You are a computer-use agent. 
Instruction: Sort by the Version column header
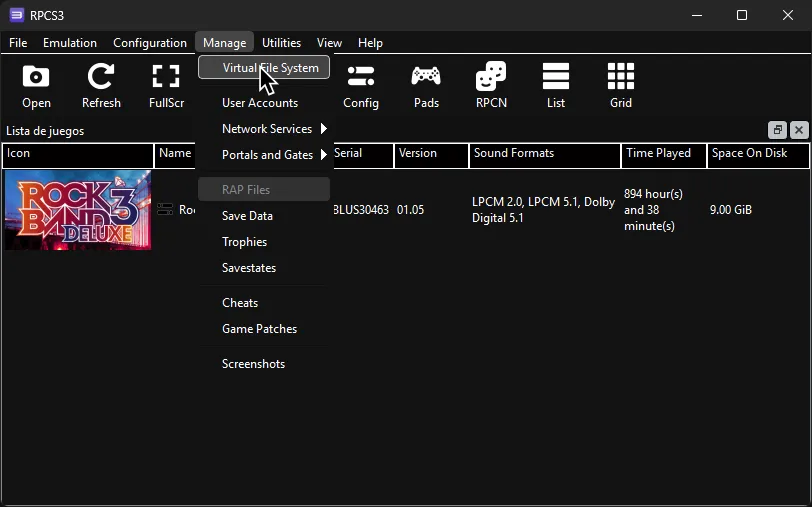[x=431, y=156]
